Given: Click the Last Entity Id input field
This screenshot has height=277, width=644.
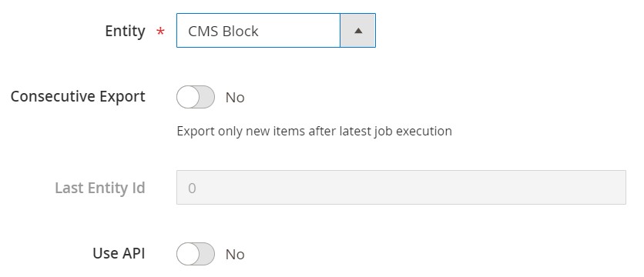Looking at the screenshot, I should (401, 188).
